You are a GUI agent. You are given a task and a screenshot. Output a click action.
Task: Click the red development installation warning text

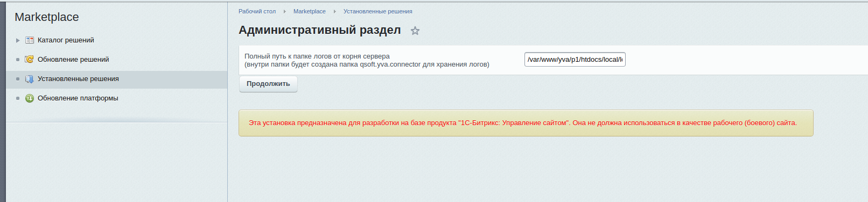point(523,123)
